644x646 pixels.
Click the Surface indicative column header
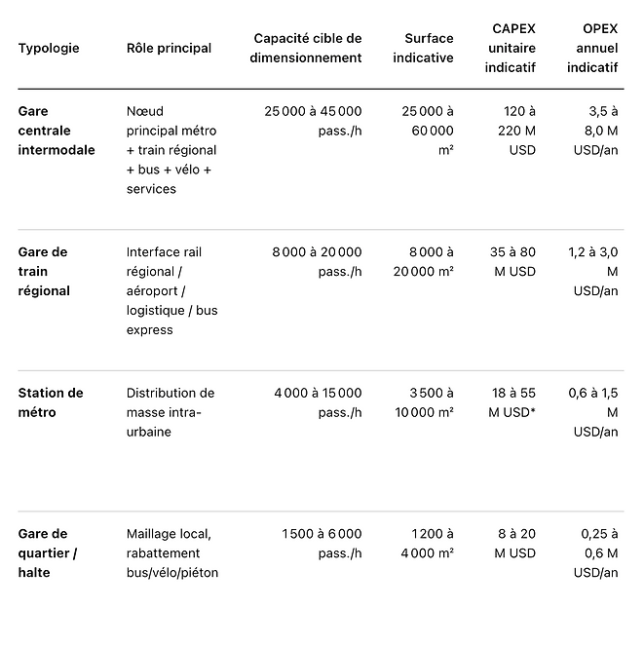point(423,48)
